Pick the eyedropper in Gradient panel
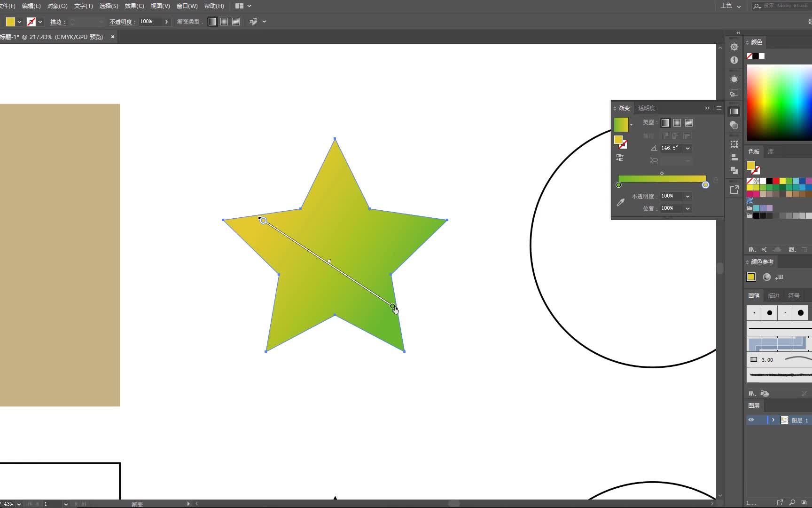Screen dimensions: 812x508 (x=621, y=202)
